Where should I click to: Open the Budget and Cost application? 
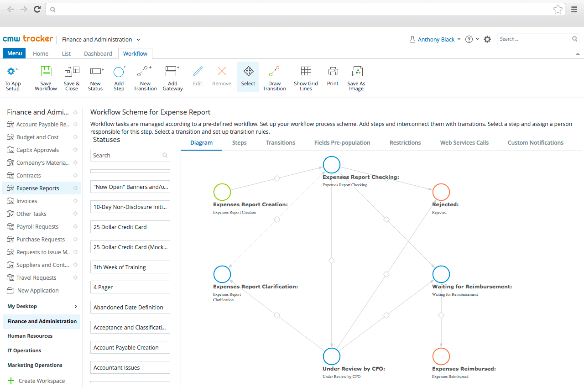click(x=37, y=137)
